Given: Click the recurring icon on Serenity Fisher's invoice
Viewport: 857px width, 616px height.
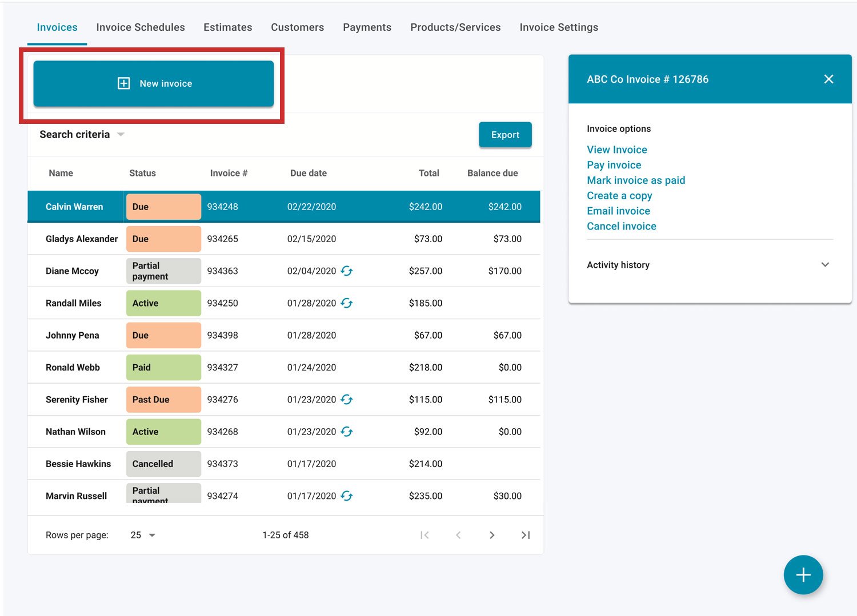Looking at the screenshot, I should (347, 400).
